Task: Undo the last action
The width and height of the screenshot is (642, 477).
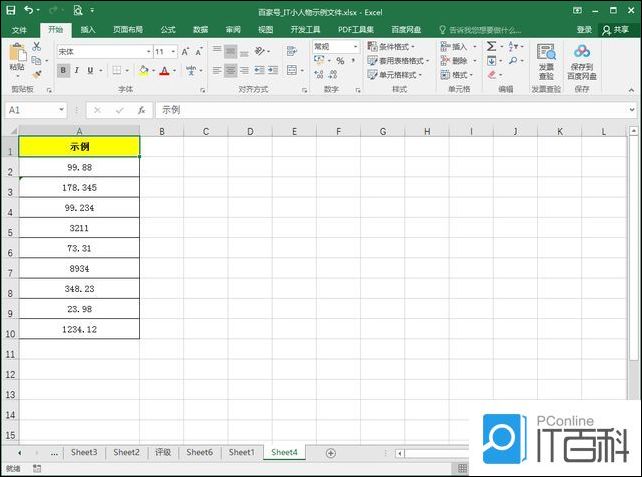Action: (x=28, y=10)
